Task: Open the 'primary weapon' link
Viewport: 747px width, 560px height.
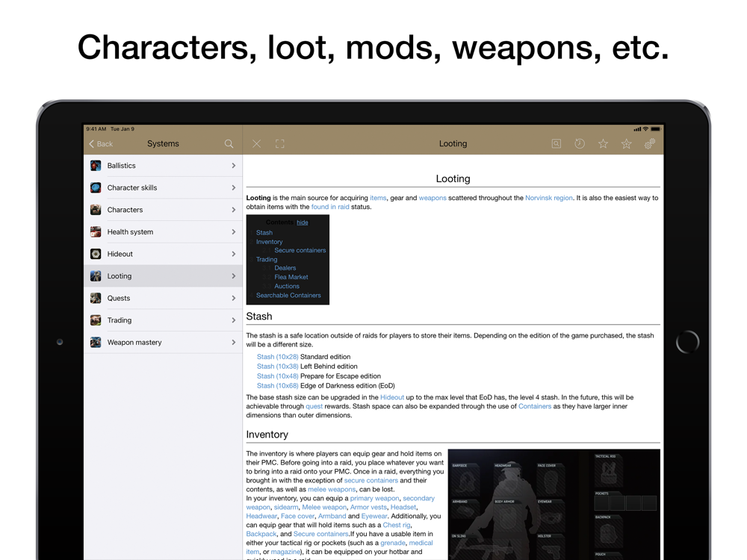Action: click(x=374, y=498)
